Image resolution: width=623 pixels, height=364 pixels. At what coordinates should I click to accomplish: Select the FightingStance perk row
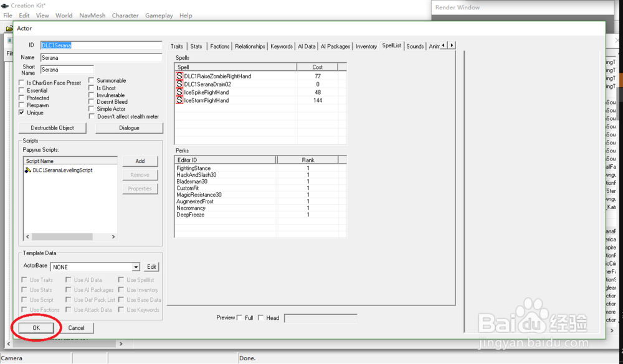pyautogui.click(x=260, y=168)
